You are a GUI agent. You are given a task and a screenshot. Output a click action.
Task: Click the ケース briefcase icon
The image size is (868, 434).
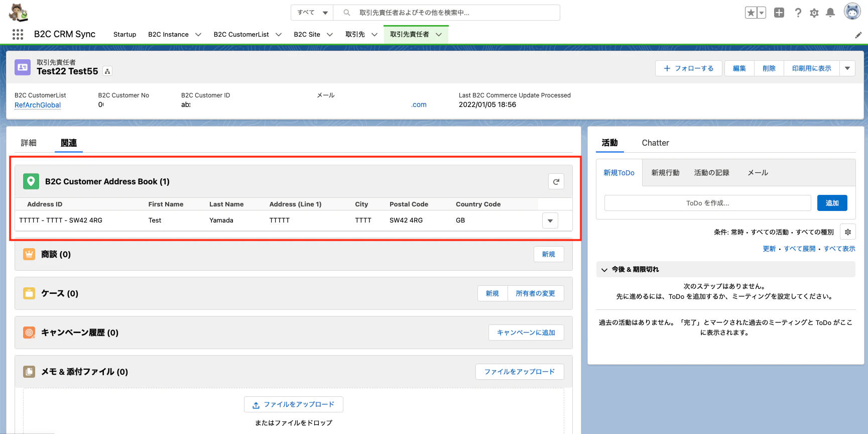tap(29, 293)
